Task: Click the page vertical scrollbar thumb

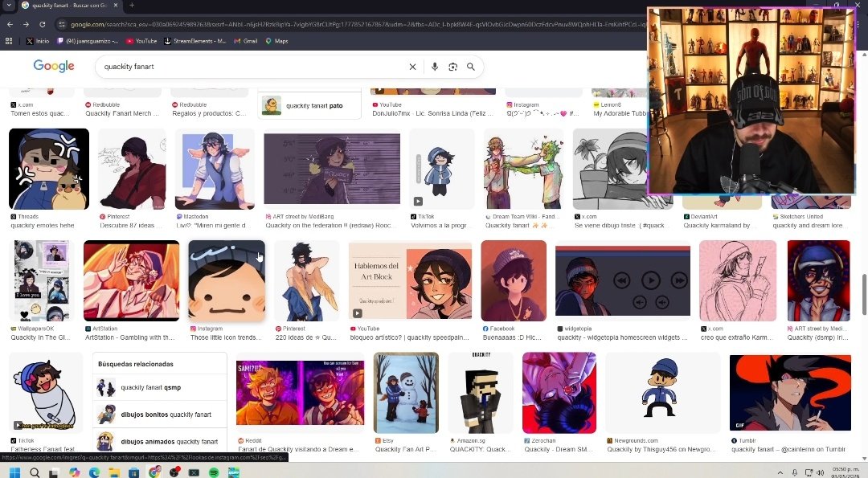Action: (x=864, y=293)
